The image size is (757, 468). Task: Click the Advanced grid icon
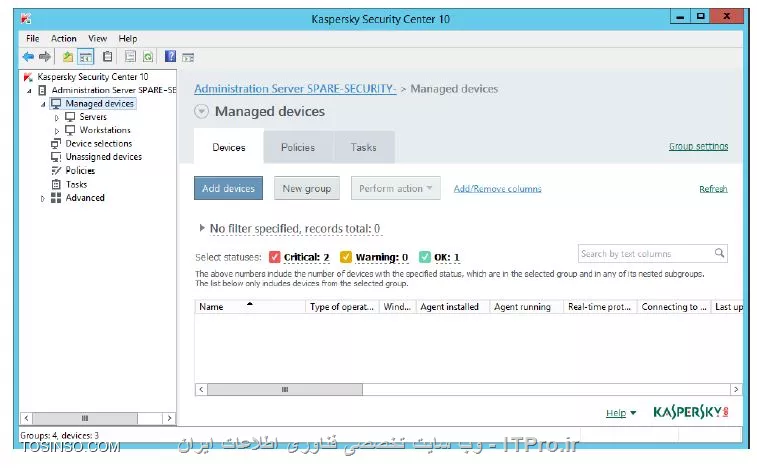click(x=56, y=198)
